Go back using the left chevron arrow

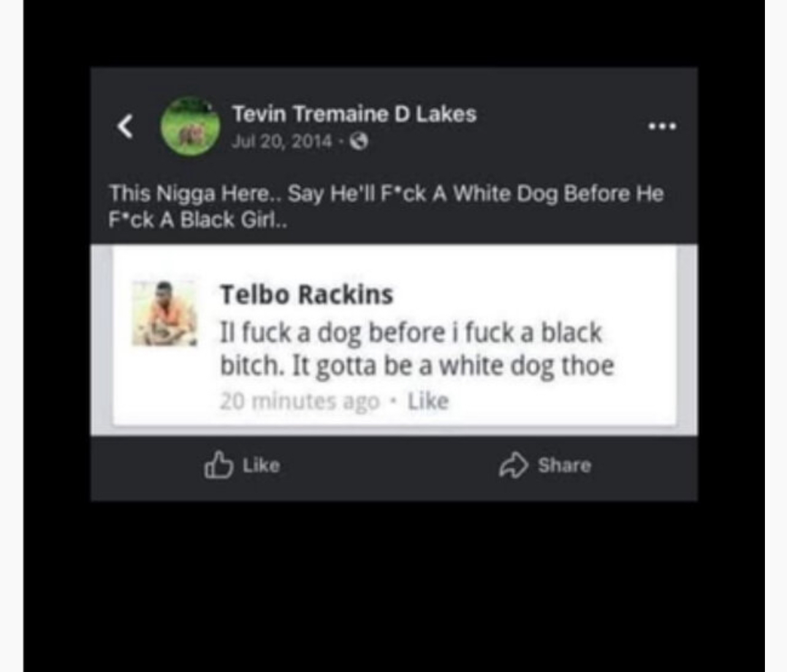pos(125,126)
